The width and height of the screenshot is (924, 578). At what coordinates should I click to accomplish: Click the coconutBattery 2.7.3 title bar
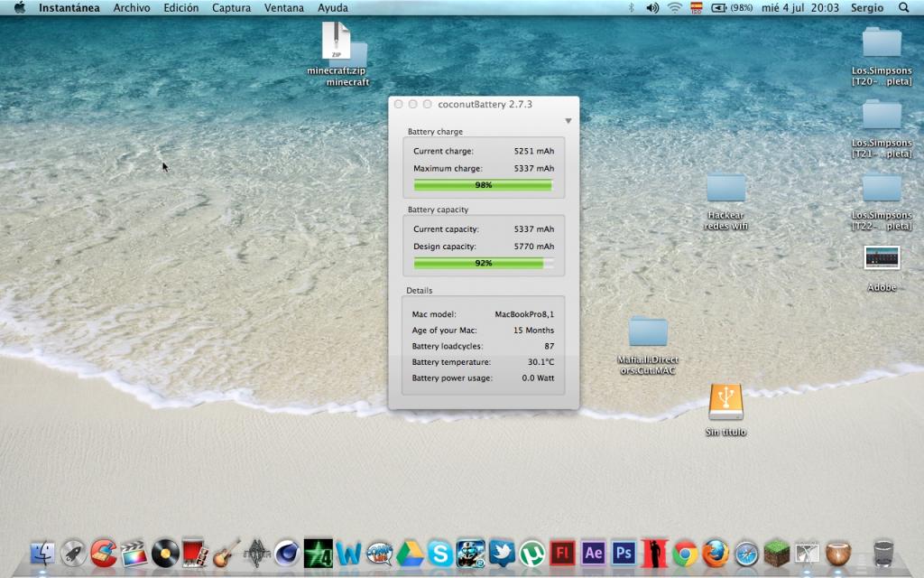[x=484, y=104]
